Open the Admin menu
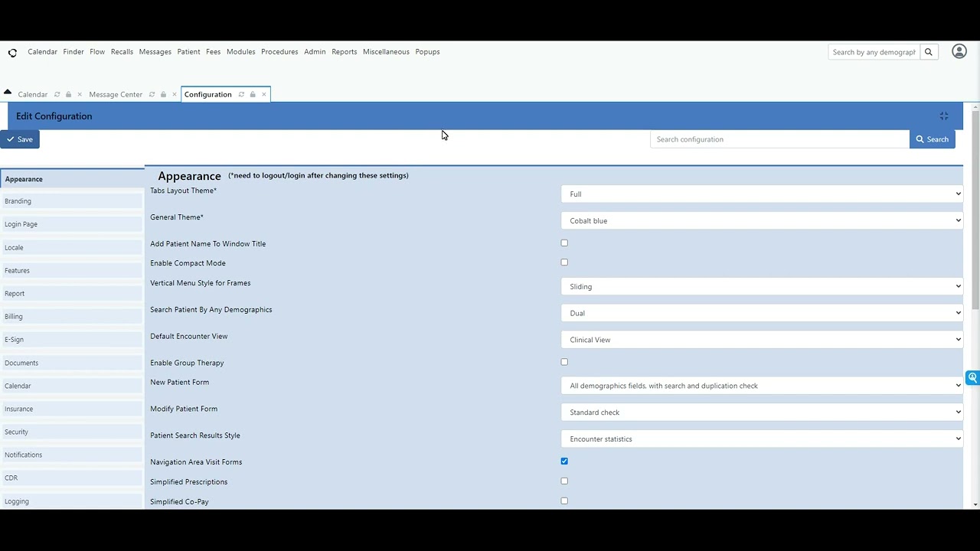The height and width of the screenshot is (551, 980). pyautogui.click(x=315, y=52)
